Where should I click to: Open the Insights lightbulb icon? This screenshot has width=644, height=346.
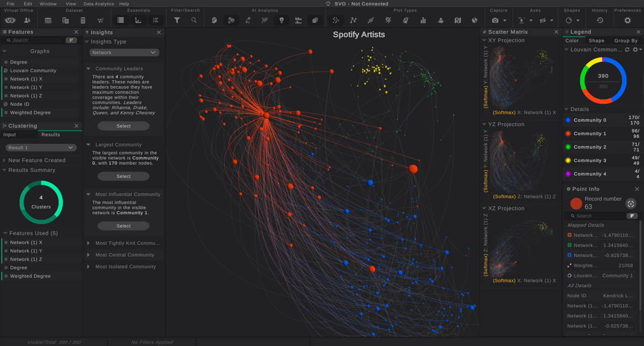(281, 20)
